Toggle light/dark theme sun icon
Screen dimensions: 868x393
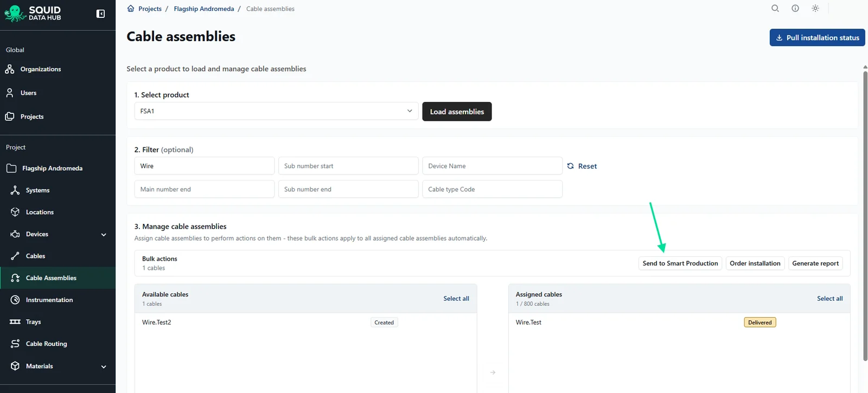click(815, 8)
